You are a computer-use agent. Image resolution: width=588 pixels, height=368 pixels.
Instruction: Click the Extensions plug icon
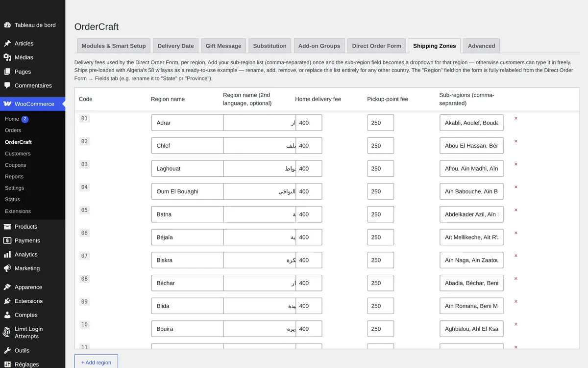click(x=7, y=301)
